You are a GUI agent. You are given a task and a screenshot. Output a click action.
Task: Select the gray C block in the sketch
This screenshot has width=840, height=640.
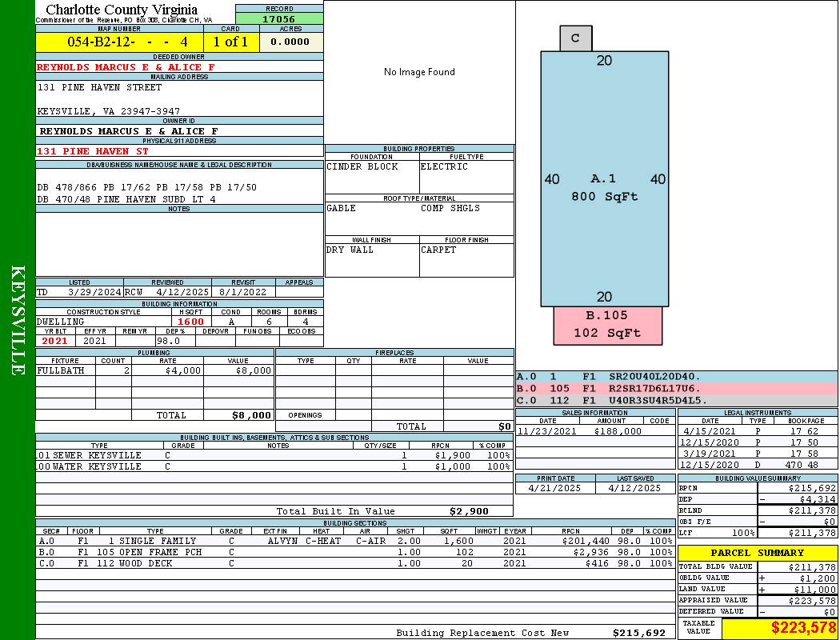(575, 38)
